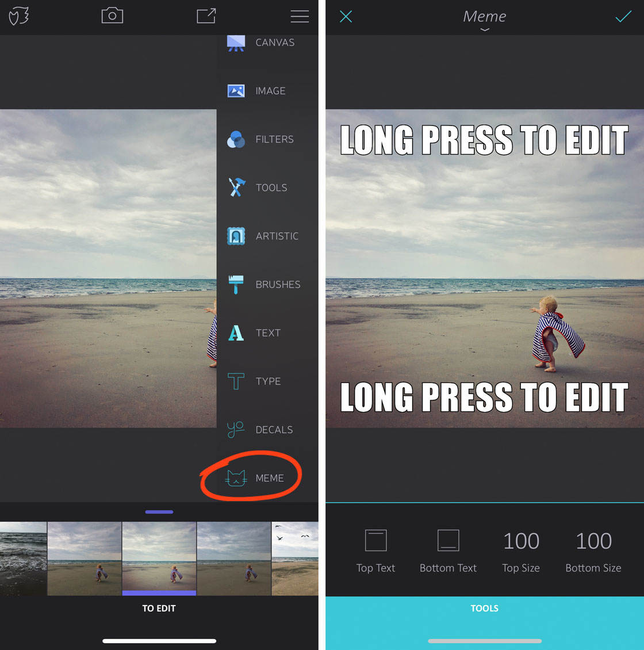Confirm meme with the checkmark
Viewport: 644px width, 650px height.
click(x=623, y=17)
